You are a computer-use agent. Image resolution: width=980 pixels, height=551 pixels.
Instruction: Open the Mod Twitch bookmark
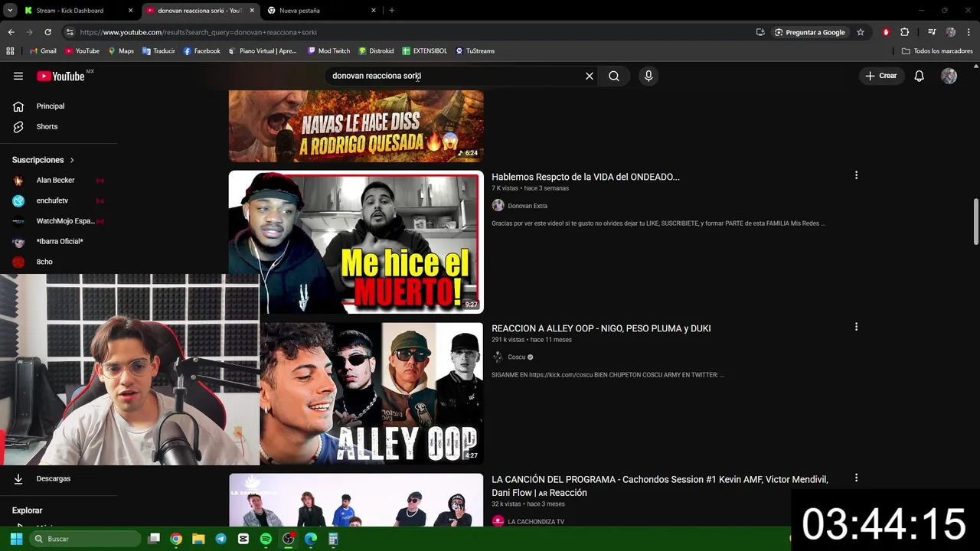tap(328, 51)
